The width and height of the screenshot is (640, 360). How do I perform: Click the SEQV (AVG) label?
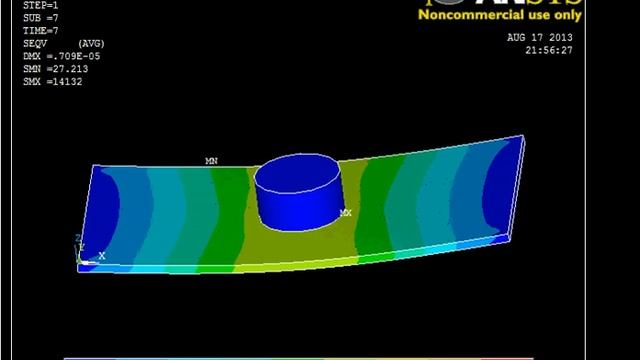tap(64, 44)
